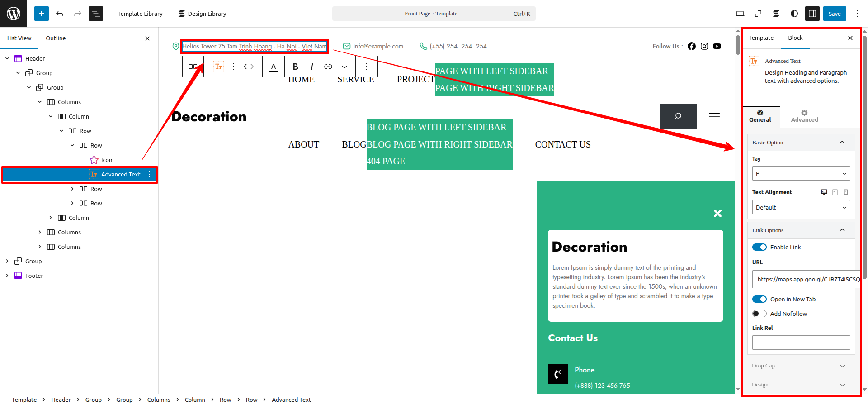Select tablet device for Text Alignment
Screen dimensions: 868x405
(x=835, y=192)
